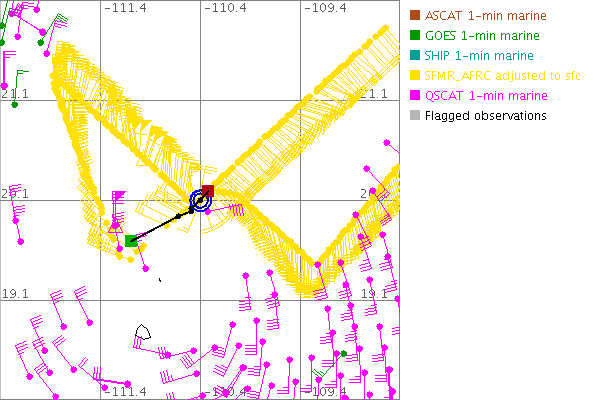
Task: Click the -110.4 longitude label at top
Action: [225, 8]
